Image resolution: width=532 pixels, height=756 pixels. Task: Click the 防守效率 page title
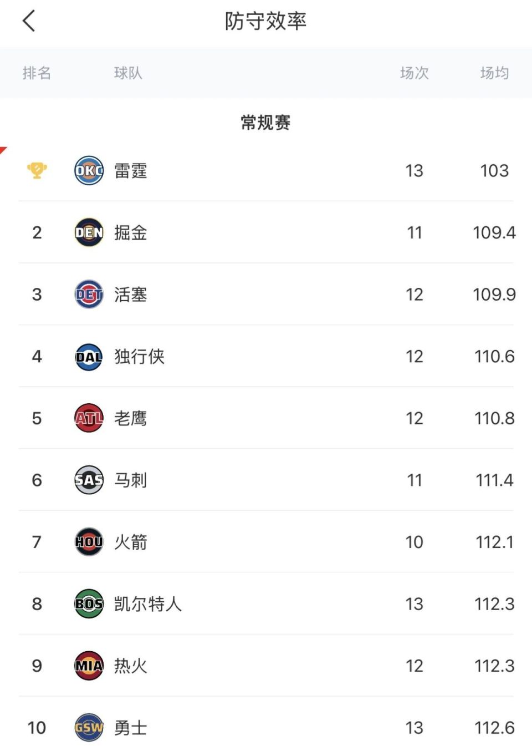point(265,22)
